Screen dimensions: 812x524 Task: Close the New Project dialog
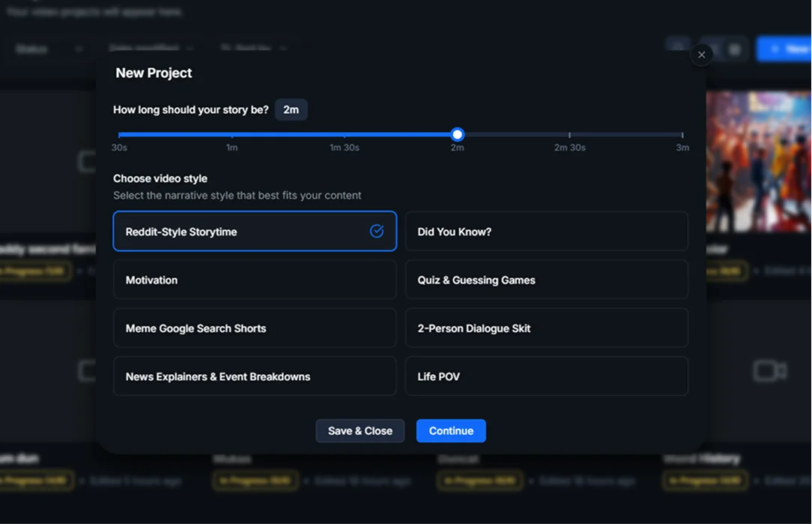point(701,55)
